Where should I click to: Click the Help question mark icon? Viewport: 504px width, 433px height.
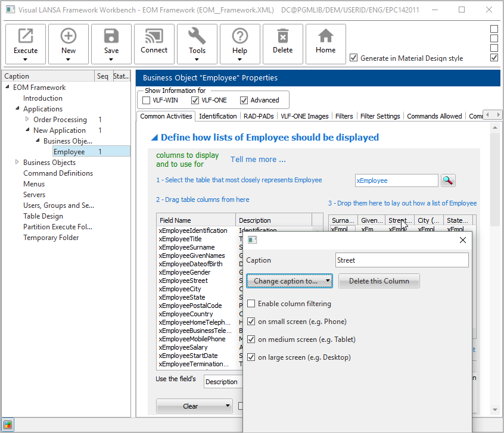(x=240, y=37)
